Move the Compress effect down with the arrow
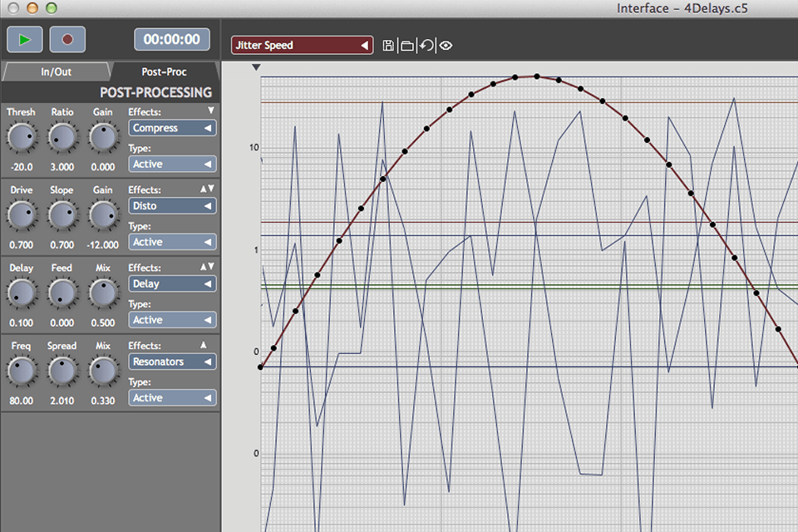This screenshot has height=532, width=798. pyautogui.click(x=210, y=111)
